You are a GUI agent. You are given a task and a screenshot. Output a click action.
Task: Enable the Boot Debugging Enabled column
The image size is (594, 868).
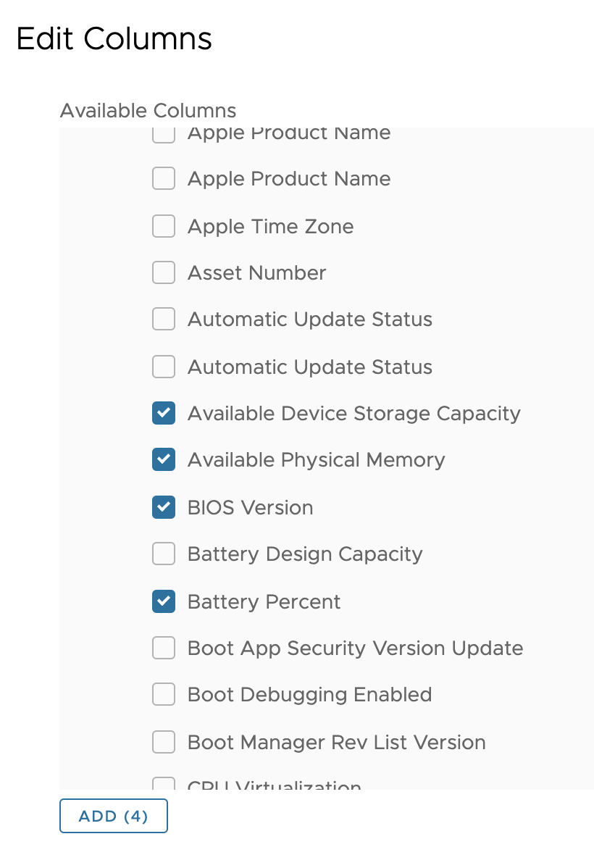click(164, 694)
